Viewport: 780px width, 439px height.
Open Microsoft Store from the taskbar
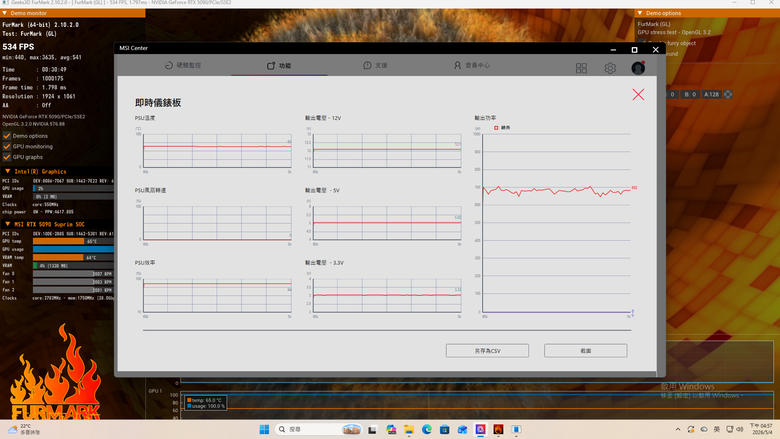[x=445, y=430]
